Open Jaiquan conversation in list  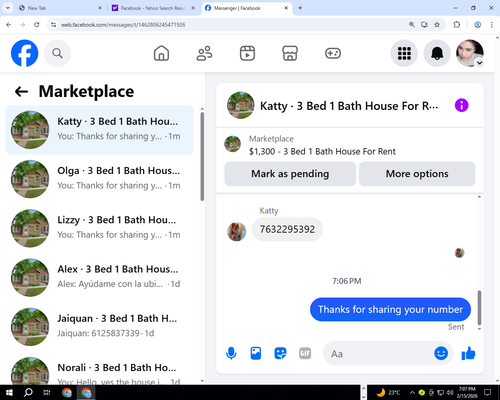tap(100, 327)
